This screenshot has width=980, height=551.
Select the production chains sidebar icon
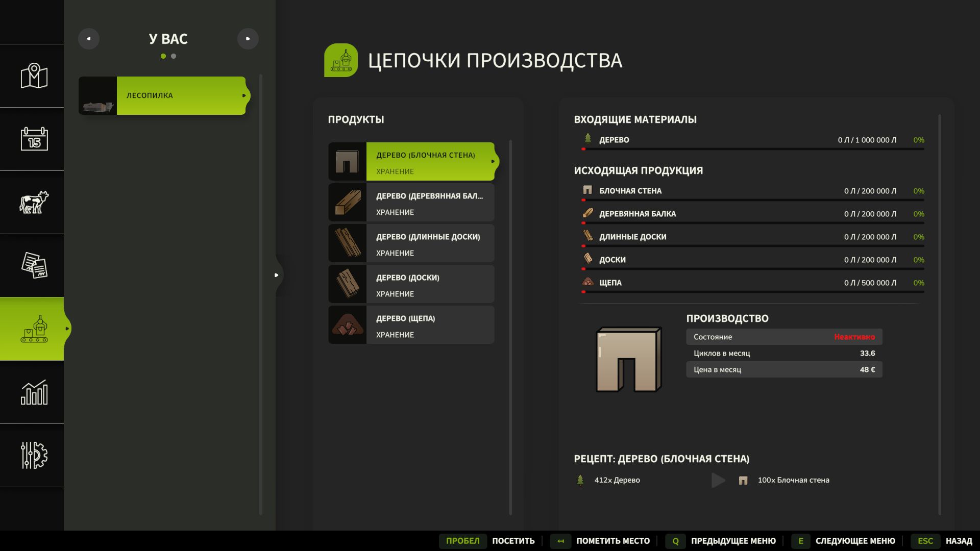point(34,329)
